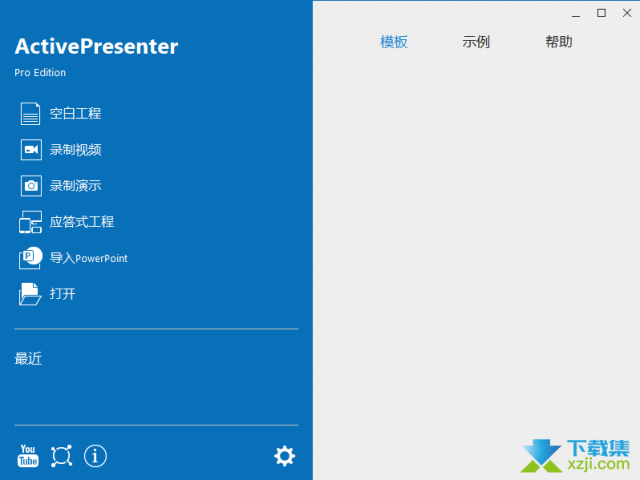
Task: Click the blank project document icon
Action: coord(30,113)
